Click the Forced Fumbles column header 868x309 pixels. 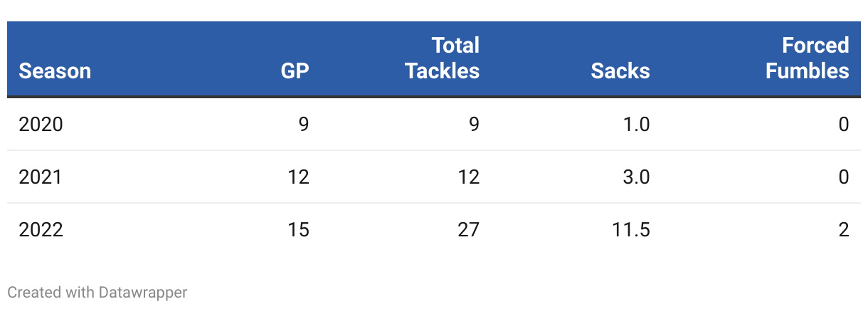[807, 58]
